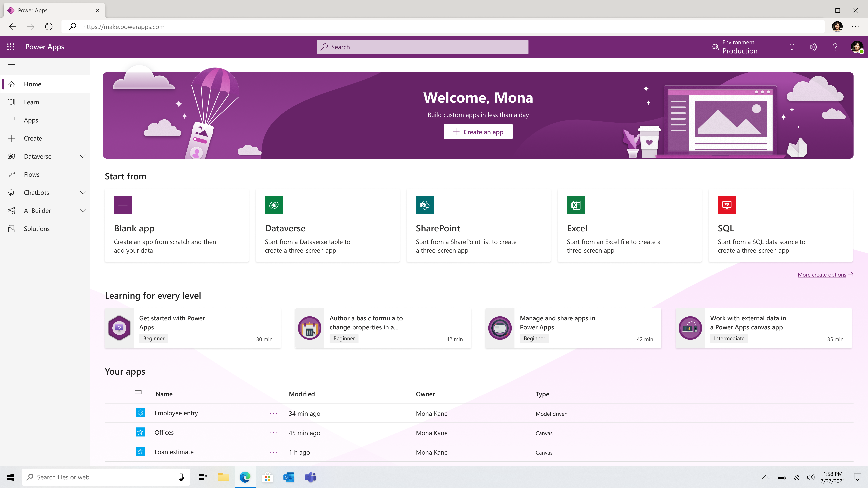Click the Create an app button
Viewport: 868px width, 488px height.
click(478, 132)
